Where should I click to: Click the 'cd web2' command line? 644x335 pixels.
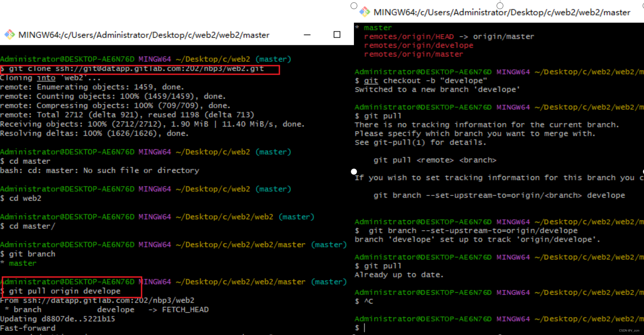(x=25, y=198)
